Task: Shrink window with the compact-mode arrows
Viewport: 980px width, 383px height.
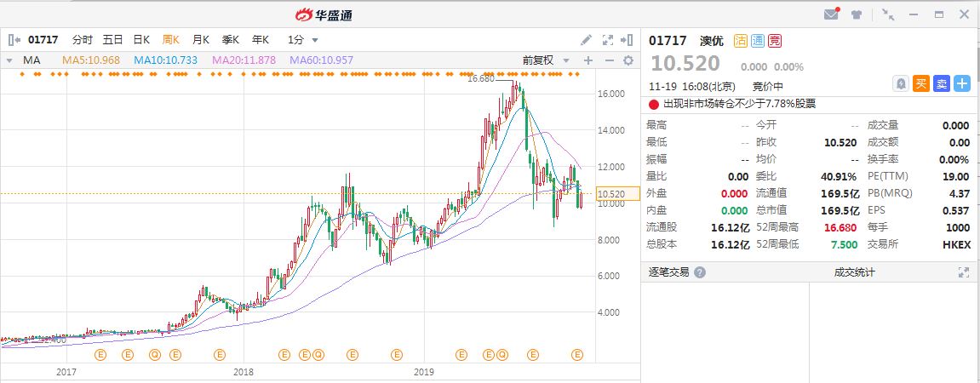Action: [888, 14]
